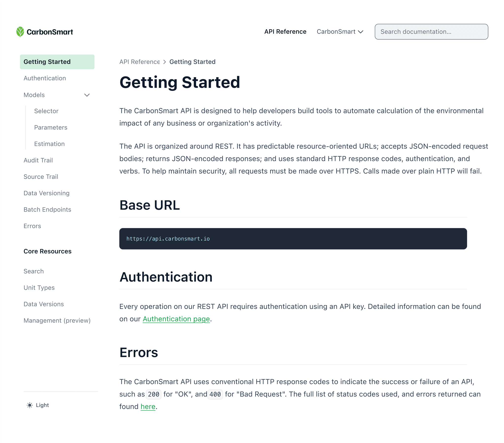Select API Reference in the top navigation
504x443 pixels.
(x=285, y=32)
